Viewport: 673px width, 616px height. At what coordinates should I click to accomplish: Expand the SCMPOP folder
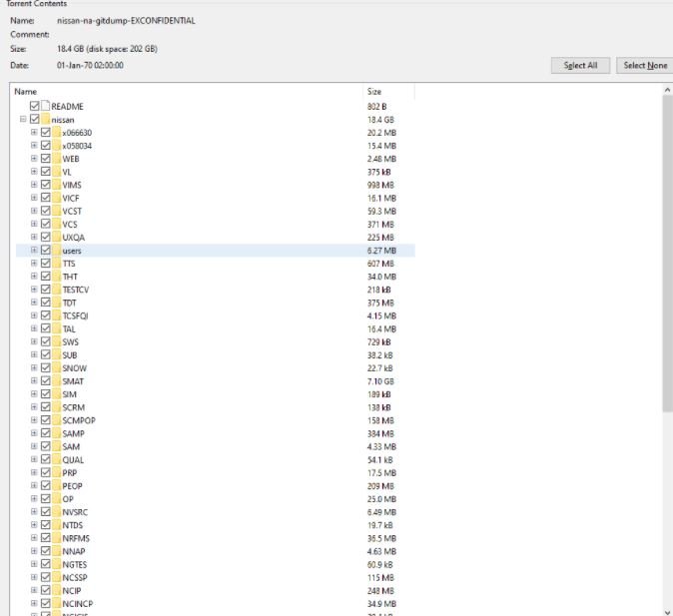34,420
